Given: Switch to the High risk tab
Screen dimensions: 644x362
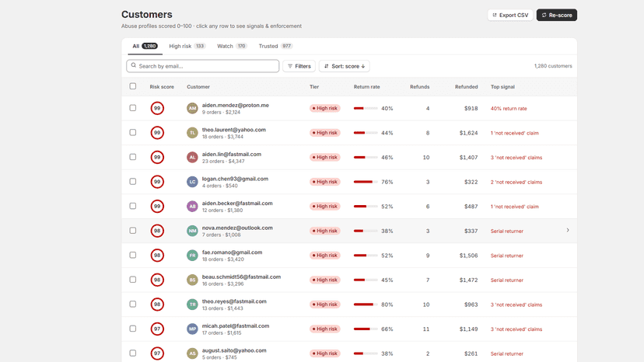Looking at the screenshot, I should 187,46.
